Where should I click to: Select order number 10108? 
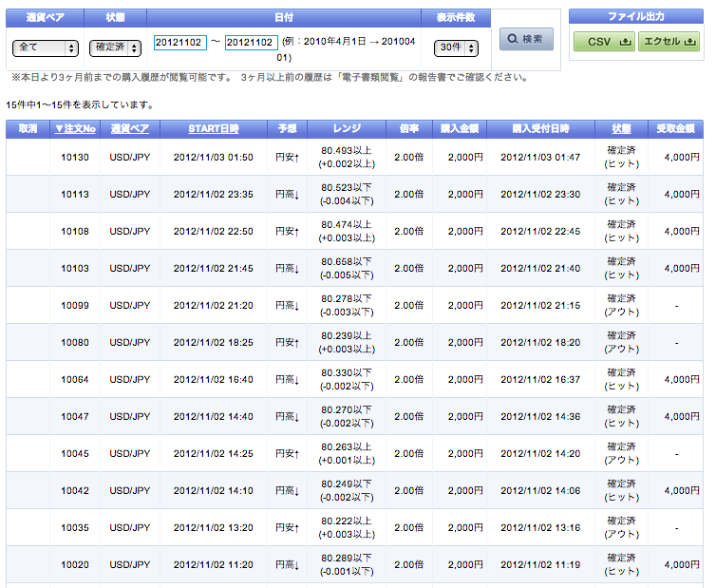point(75,231)
